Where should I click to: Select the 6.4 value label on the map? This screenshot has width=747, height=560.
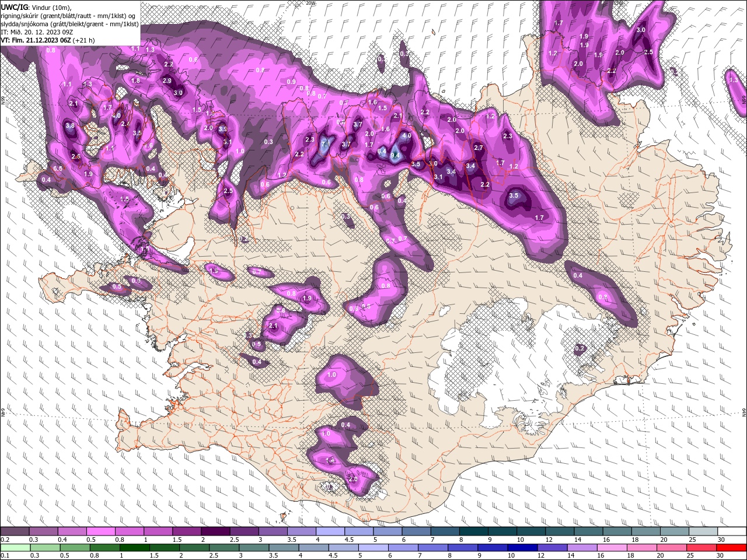382,151
